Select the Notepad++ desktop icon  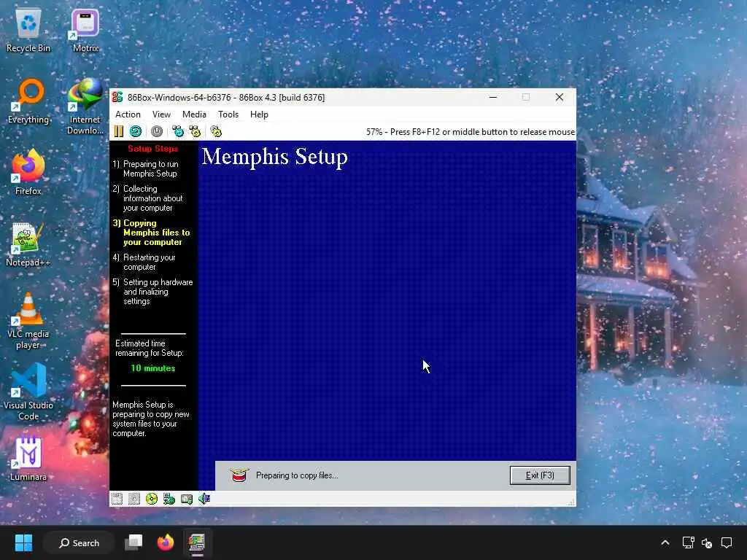click(28, 244)
